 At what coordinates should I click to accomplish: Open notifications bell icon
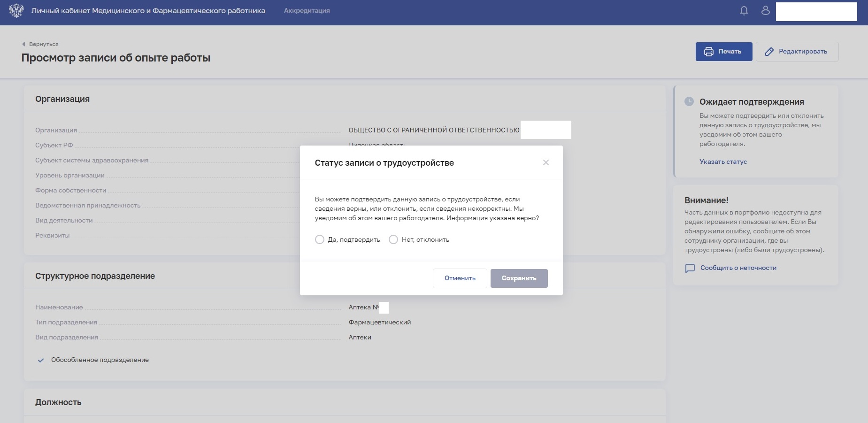tap(744, 10)
